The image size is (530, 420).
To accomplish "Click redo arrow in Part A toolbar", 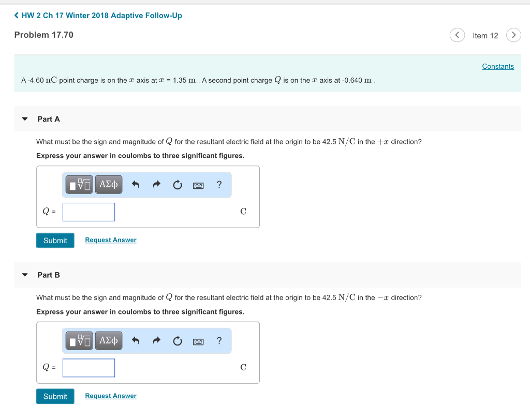I will point(157,184).
